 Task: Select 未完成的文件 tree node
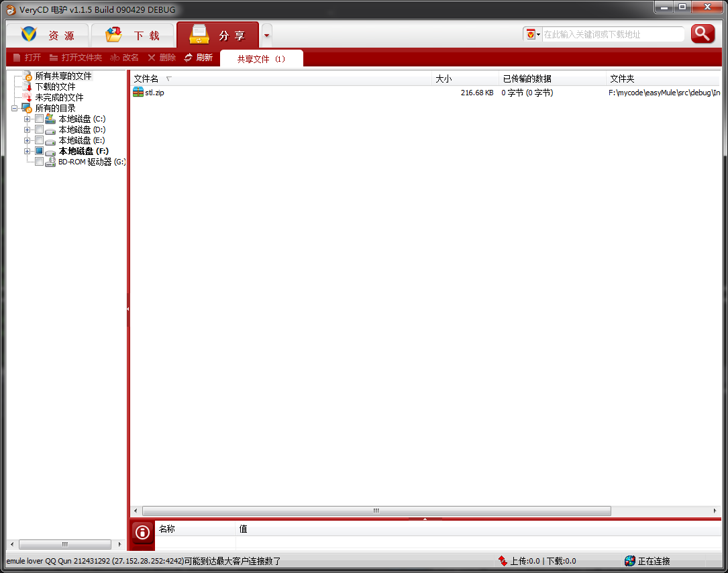click(x=60, y=97)
